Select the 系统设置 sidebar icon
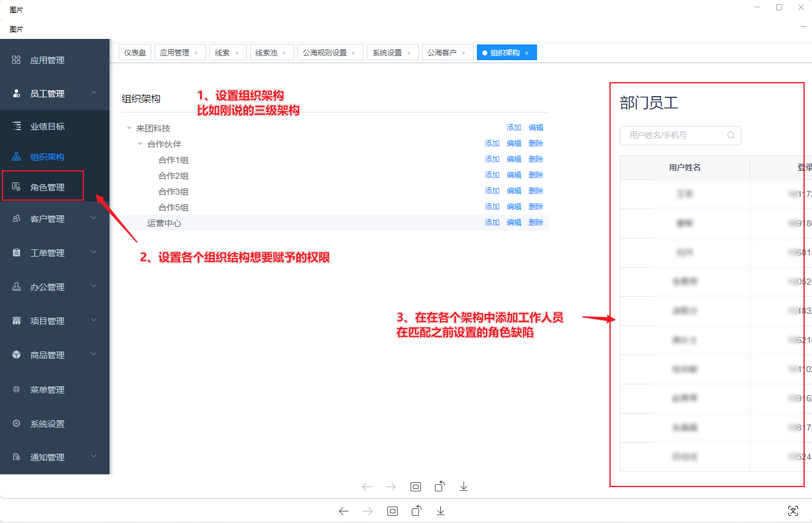Viewport: 812px width, 523px height. [16, 423]
